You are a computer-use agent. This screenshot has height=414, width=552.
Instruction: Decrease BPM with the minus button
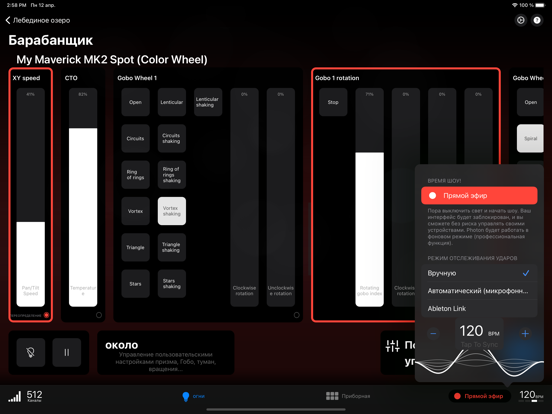pyautogui.click(x=433, y=333)
